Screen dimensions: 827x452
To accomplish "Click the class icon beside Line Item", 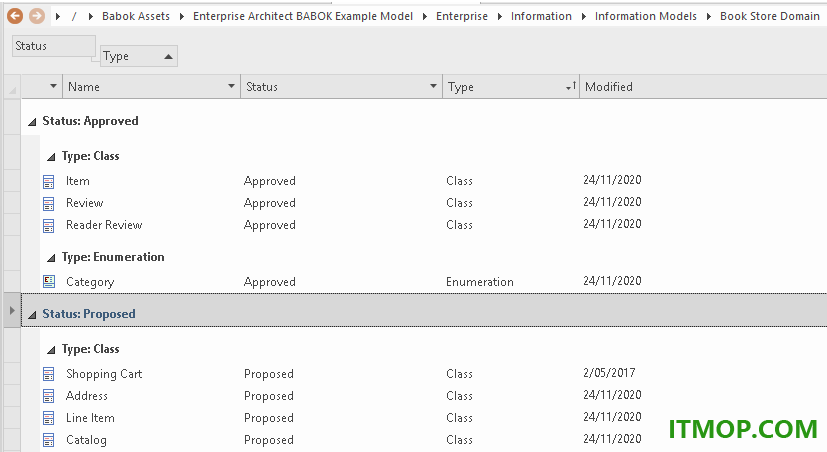I will [49, 418].
